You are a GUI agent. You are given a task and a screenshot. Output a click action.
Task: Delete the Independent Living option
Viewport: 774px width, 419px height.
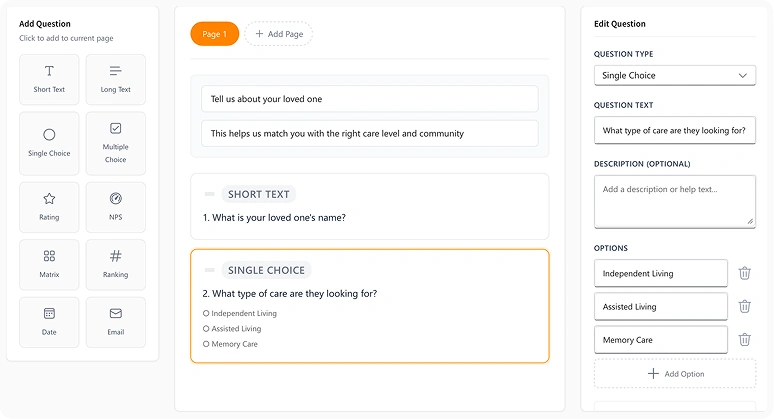(745, 273)
